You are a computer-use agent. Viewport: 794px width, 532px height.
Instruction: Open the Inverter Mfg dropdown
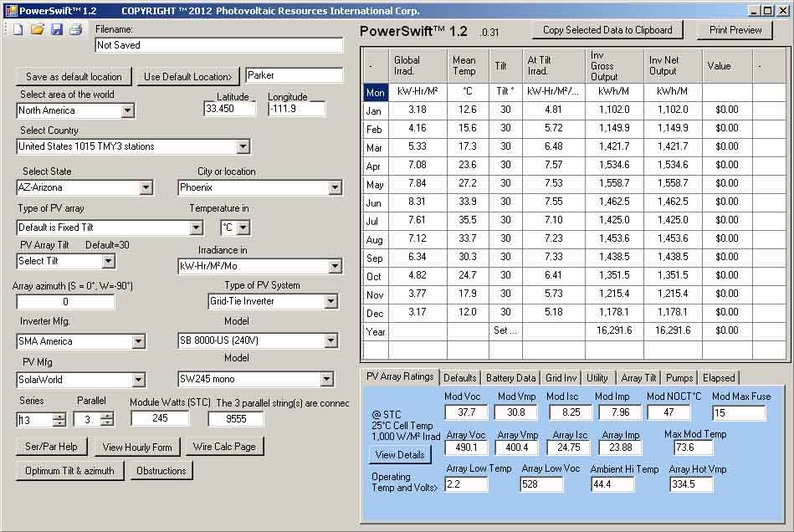click(138, 341)
